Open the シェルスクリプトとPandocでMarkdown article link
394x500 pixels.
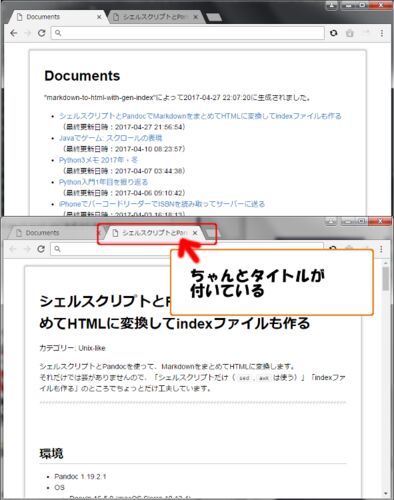click(200, 116)
